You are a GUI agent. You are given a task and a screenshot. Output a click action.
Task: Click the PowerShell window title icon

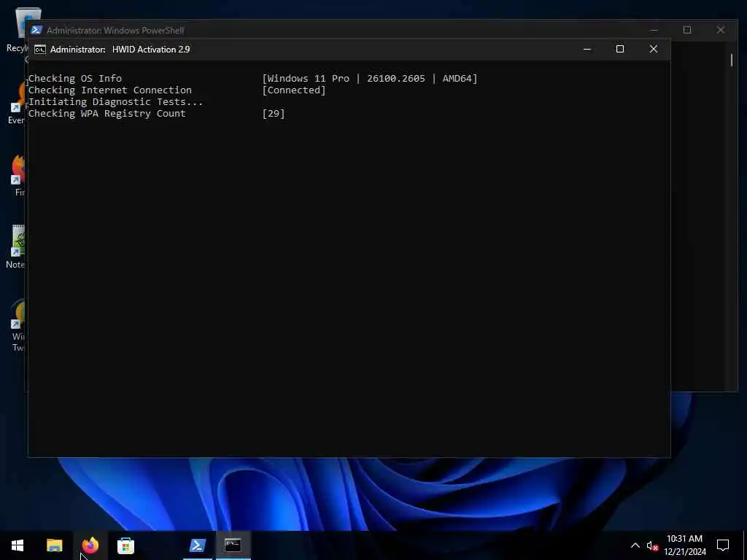click(36, 30)
